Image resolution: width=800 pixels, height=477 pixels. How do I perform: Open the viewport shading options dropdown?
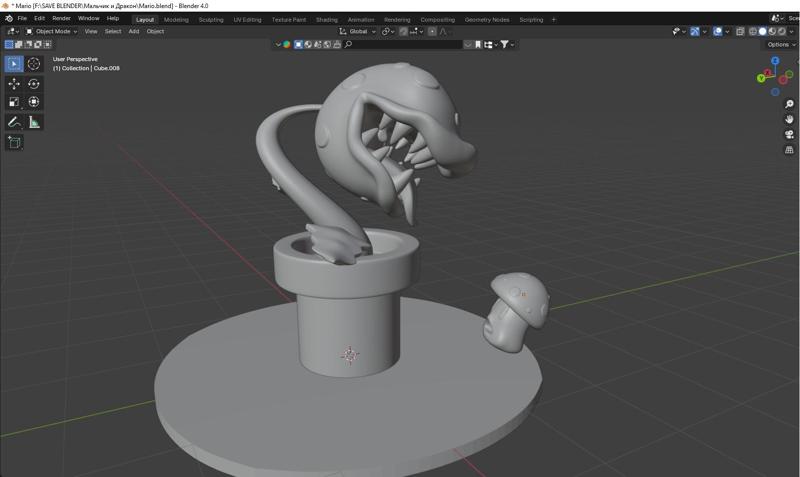pos(792,32)
